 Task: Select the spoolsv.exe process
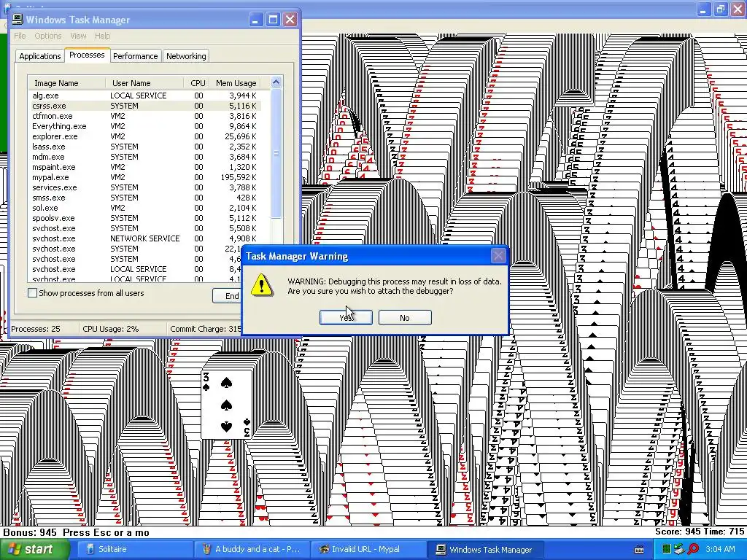[x=144, y=218]
